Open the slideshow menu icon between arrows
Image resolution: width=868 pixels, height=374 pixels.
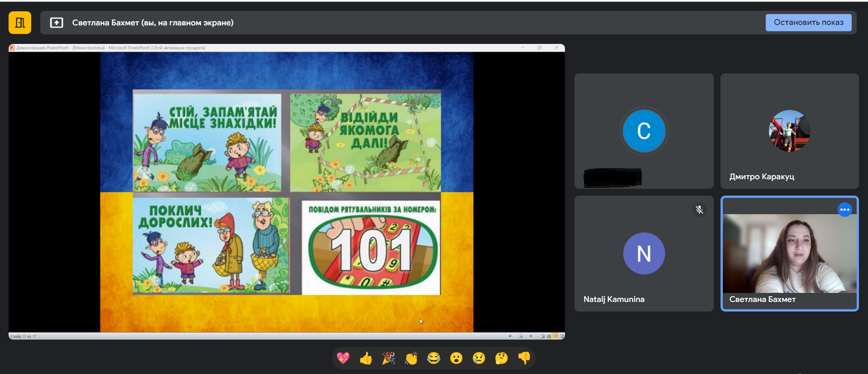click(x=521, y=336)
